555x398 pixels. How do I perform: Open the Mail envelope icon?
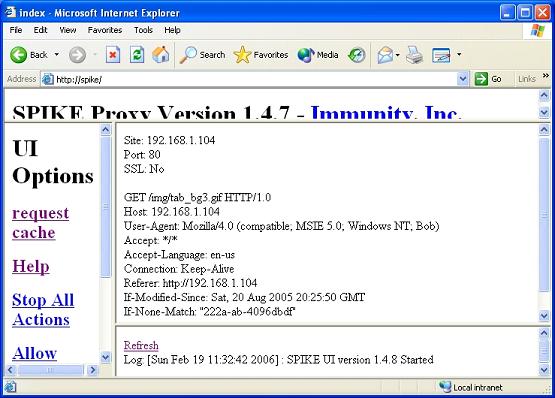pyautogui.click(x=385, y=55)
